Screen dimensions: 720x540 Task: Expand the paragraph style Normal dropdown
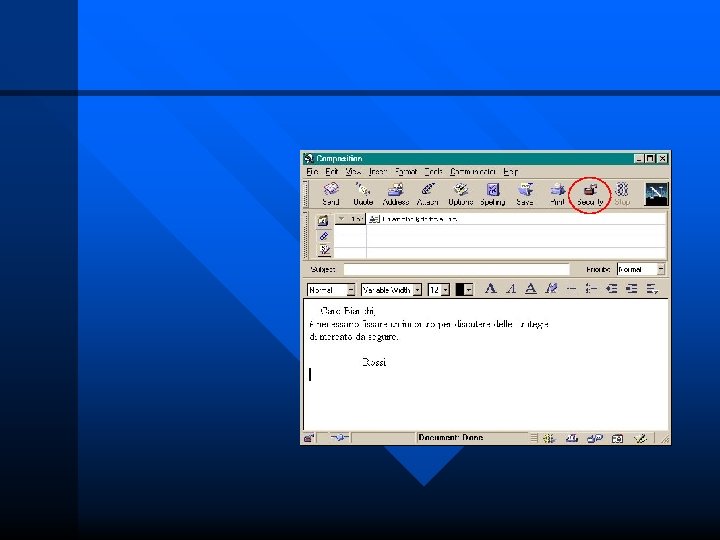pos(351,290)
